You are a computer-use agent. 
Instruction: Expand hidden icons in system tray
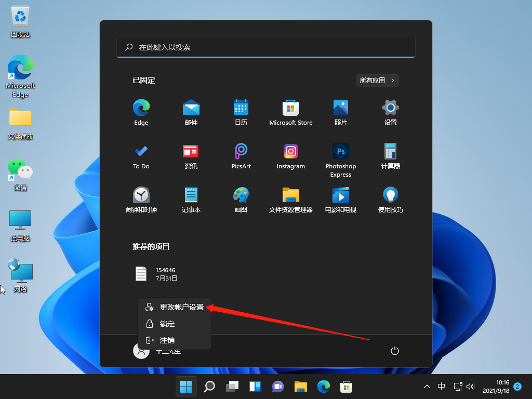tap(427, 387)
